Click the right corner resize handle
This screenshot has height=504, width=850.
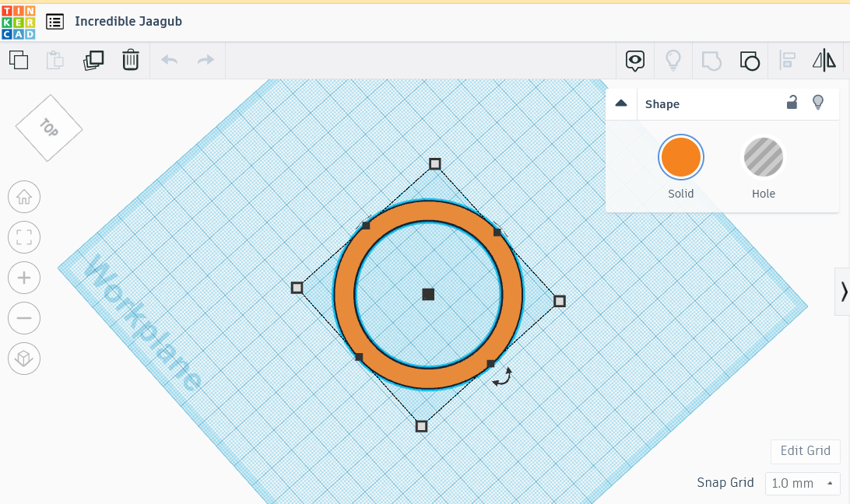(x=560, y=301)
